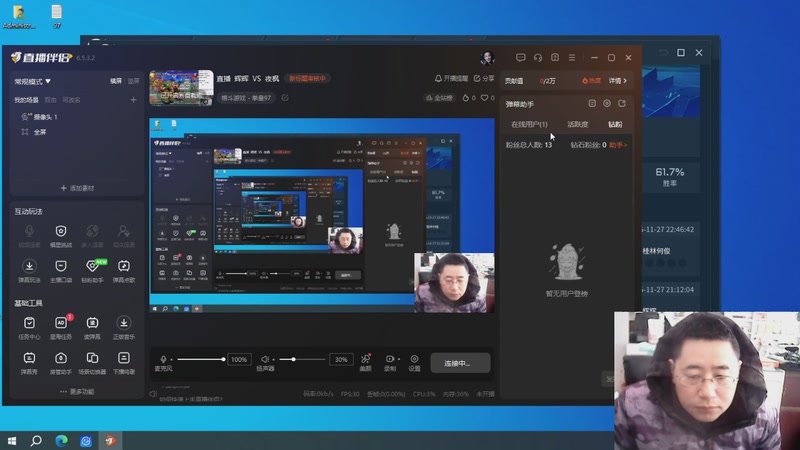Click the 开播提醒 bell icon
Image resolution: width=800 pixels, height=450 pixels.
pos(451,78)
